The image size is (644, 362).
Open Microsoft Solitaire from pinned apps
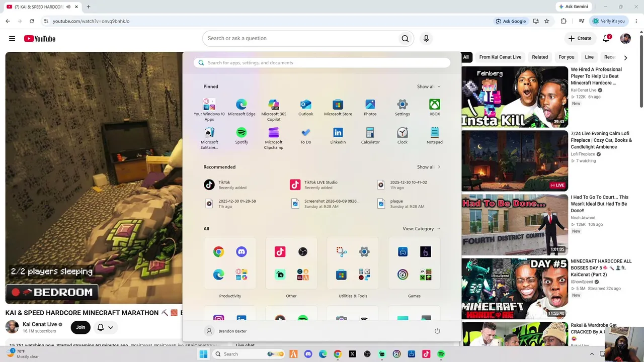pyautogui.click(x=209, y=138)
